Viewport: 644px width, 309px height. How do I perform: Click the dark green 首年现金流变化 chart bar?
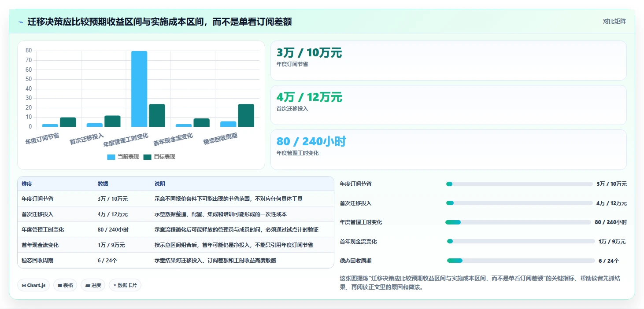click(201, 122)
